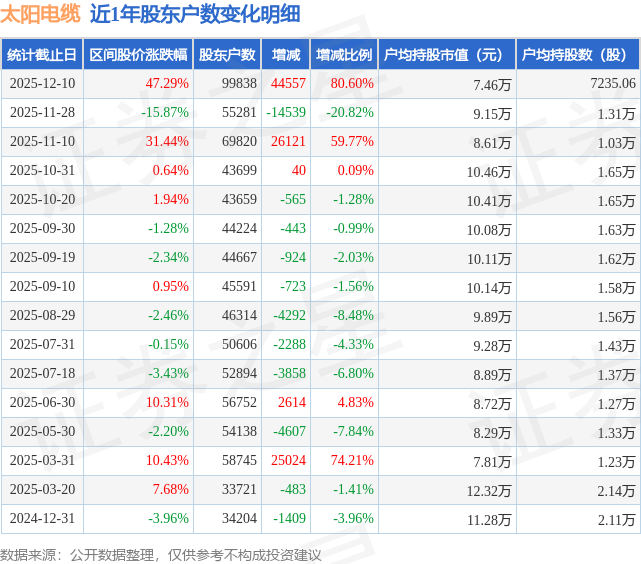
Task: Select the 增减 column header
Action: point(286,56)
